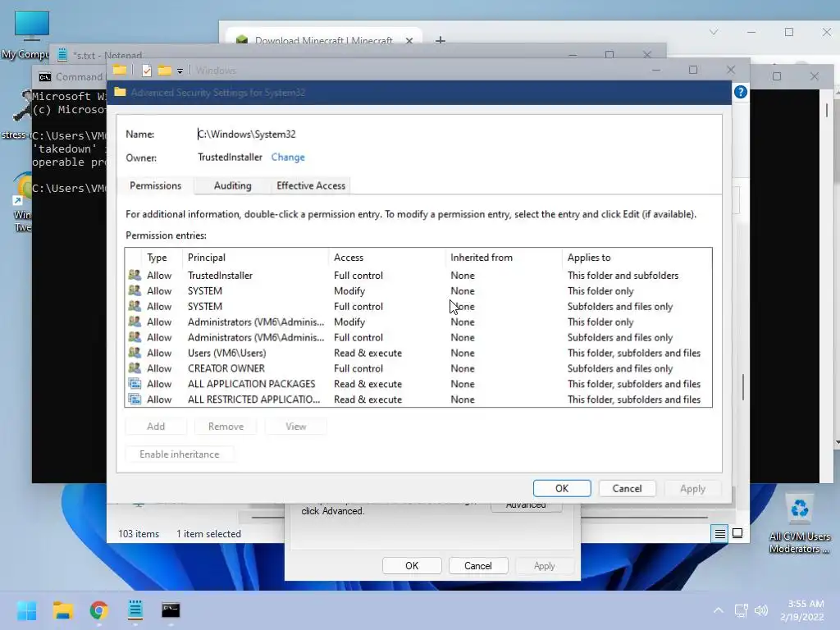Select the SYSTEM Modify permission entry

[418, 290]
